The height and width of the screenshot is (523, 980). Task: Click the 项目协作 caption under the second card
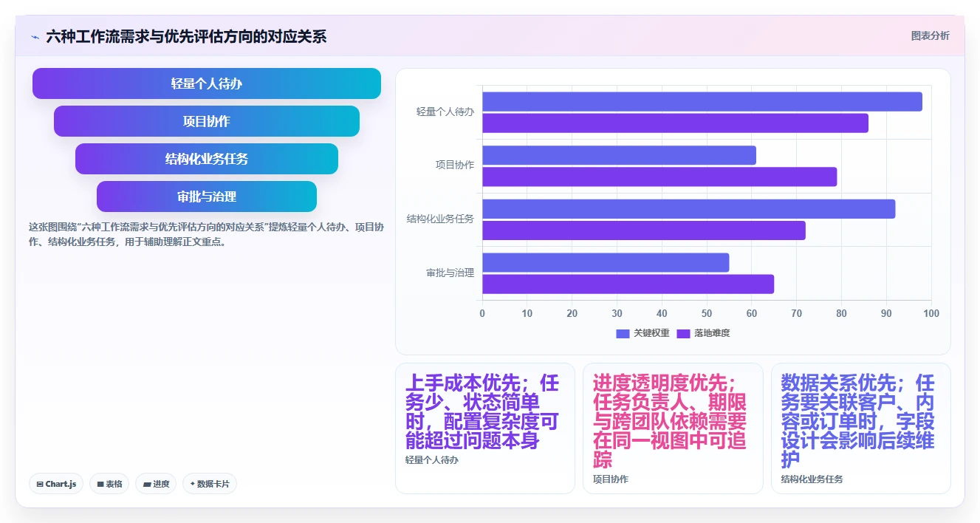coord(611,479)
